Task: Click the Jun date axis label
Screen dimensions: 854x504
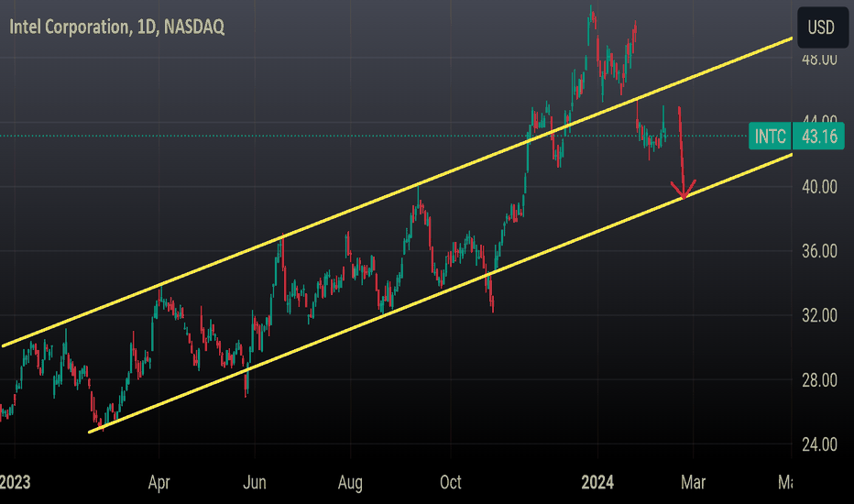Action: (x=255, y=483)
